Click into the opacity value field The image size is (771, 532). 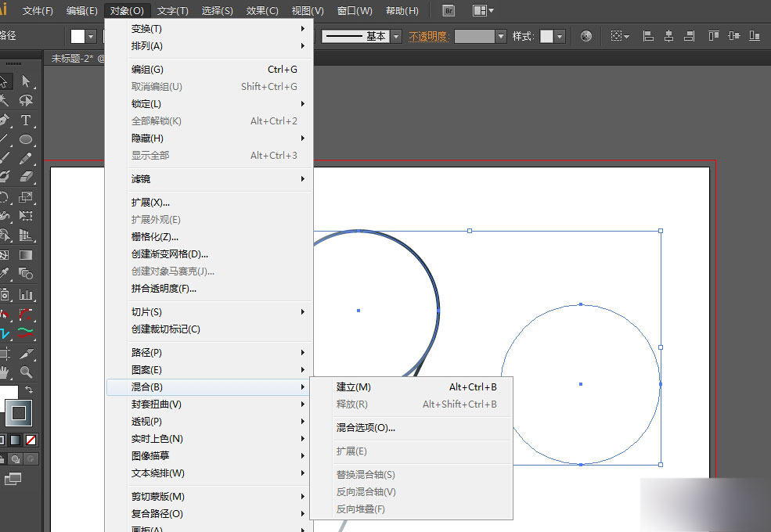[474, 37]
